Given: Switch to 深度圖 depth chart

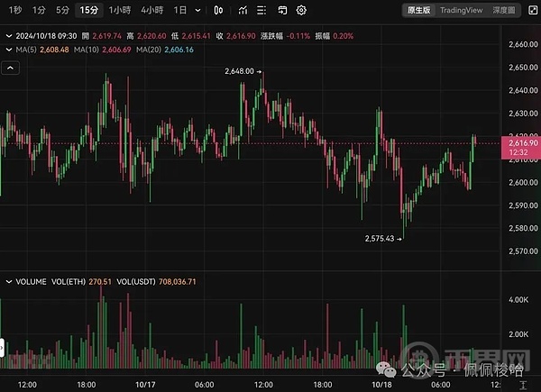Looking at the screenshot, I should point(504,10).
